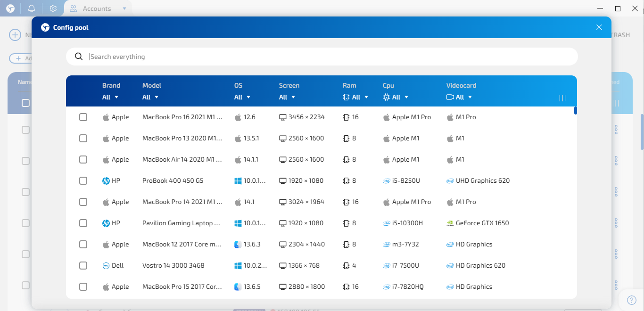
Task: Select the i7-7820HQ cpu cell
Action: pos(403,286)
